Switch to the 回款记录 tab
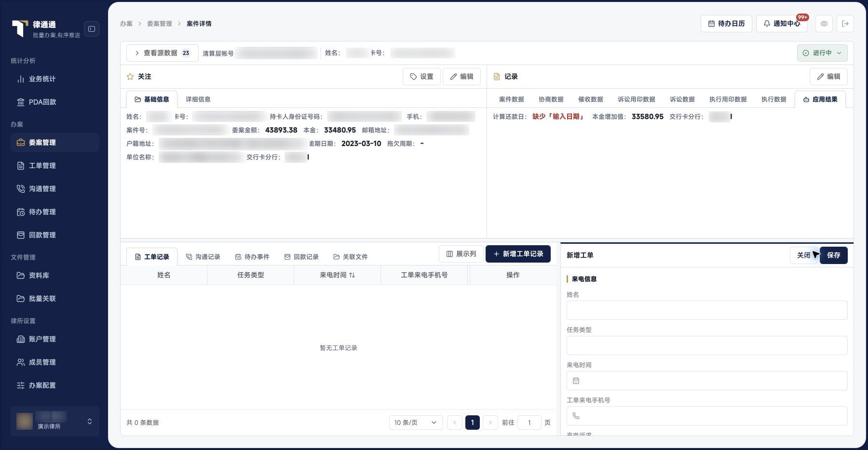 (x=301, y=257)
